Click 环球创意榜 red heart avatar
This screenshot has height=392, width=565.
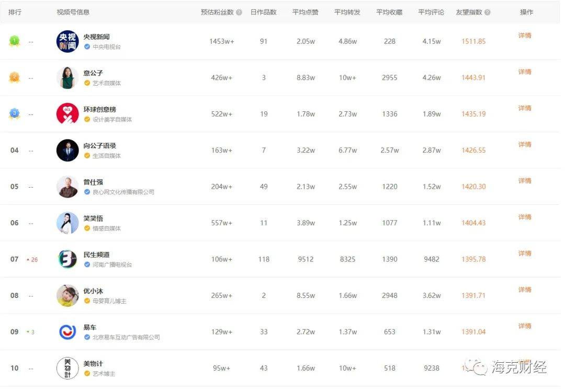point(67,114)
